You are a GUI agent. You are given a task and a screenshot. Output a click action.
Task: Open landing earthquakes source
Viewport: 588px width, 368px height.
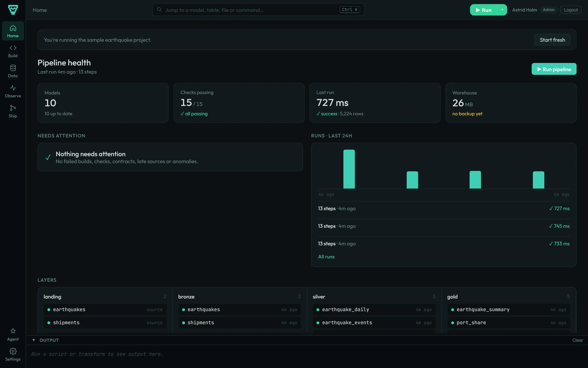click(x=105, y=310)
